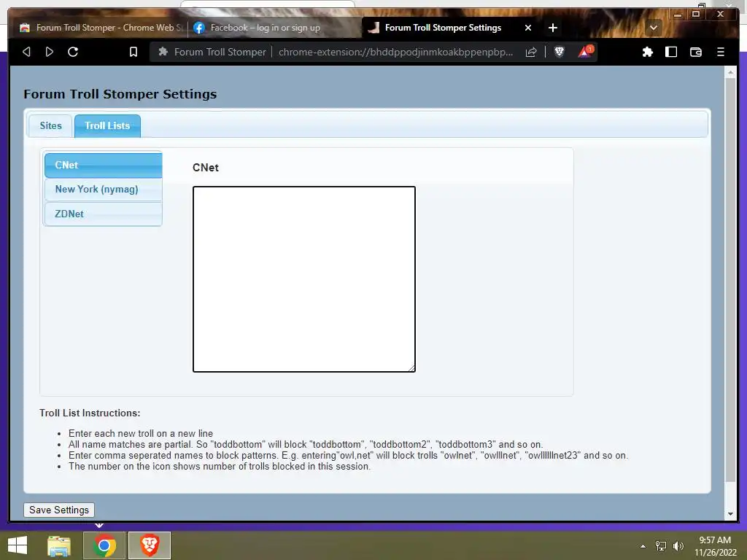Open Brave Shields lion icon

coord(560,52)
